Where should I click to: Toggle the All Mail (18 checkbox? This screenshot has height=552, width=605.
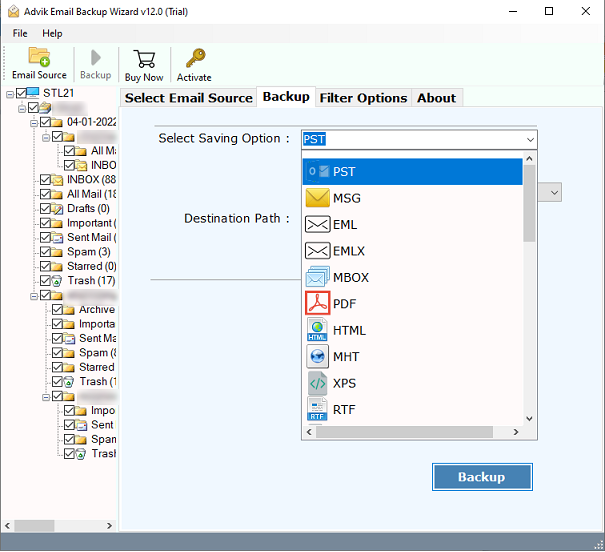[45, 194]
